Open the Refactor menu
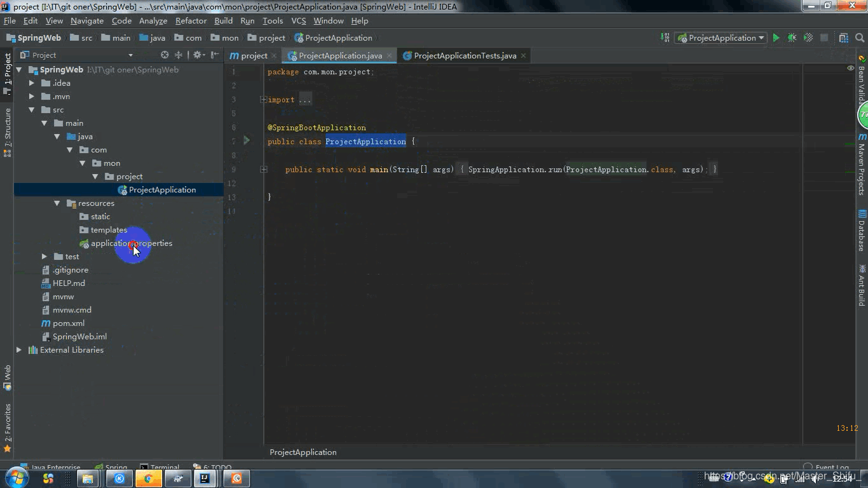Image resolution: width=868 pixels, height=488 pixels. pyautogui.click(x=191, y=21)
